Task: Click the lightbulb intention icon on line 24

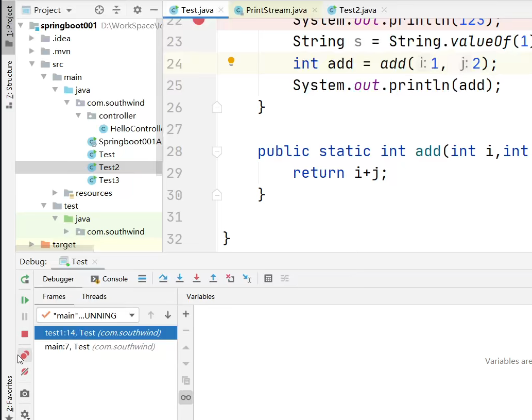Action: coord(231,61)
